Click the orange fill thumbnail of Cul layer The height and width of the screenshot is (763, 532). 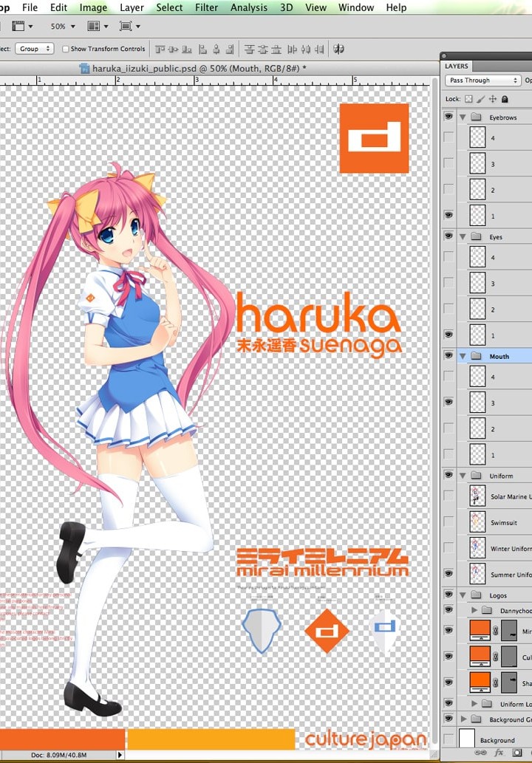tap(480, 657)
